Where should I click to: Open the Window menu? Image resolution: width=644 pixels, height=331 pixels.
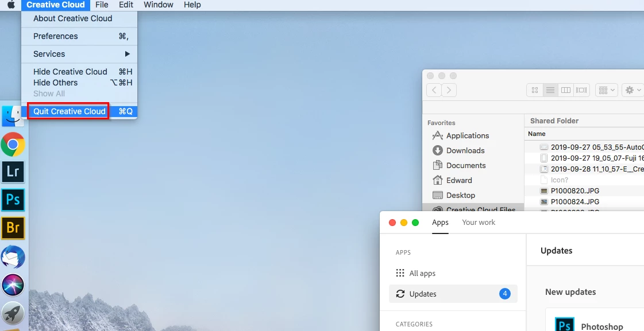pos(158,5)
